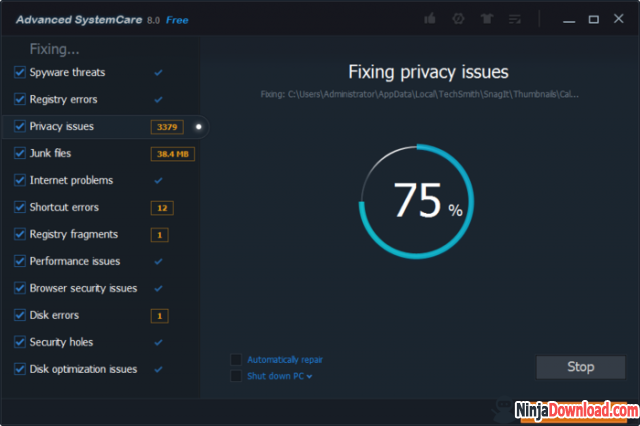The height and width of the screenshot is (426, 640).
Task: Uncheck the Spyware threats checkbox
Action: point(20,72)
